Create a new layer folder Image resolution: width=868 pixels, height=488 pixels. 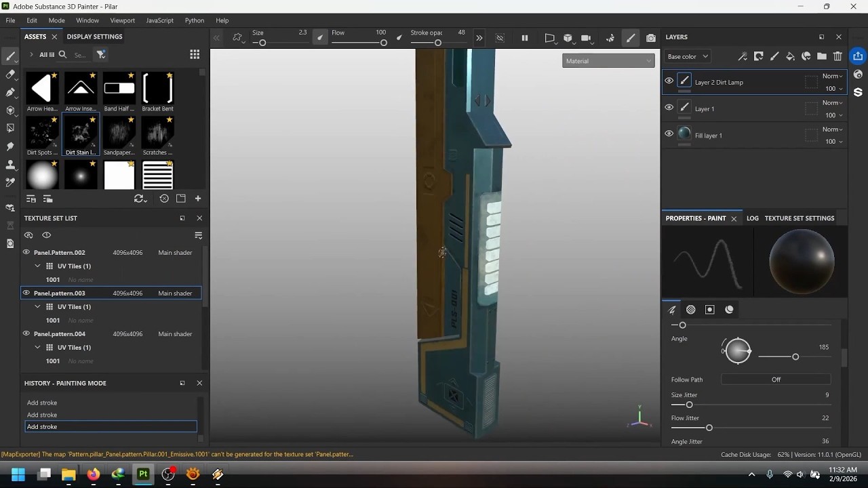tap(822, 56)
